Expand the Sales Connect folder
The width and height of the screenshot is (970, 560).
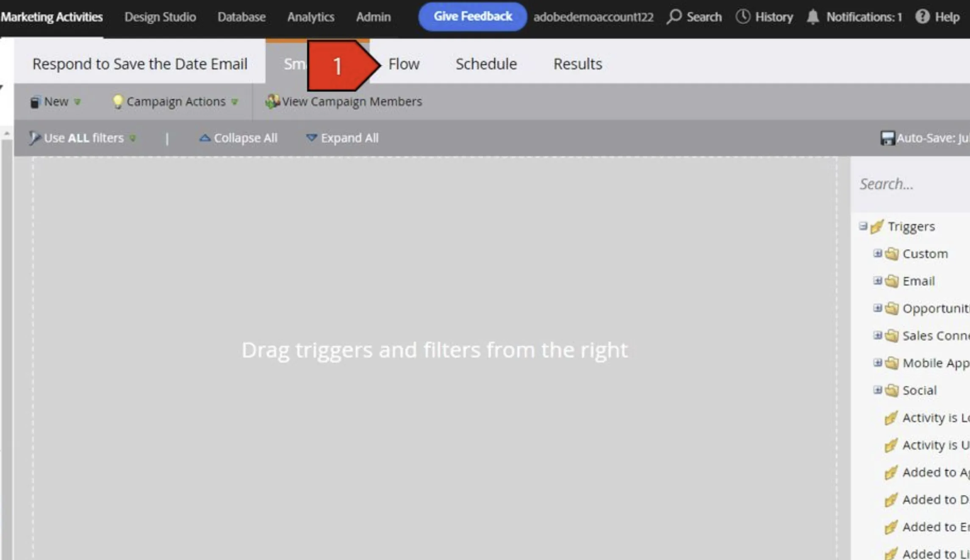point(878,335)
